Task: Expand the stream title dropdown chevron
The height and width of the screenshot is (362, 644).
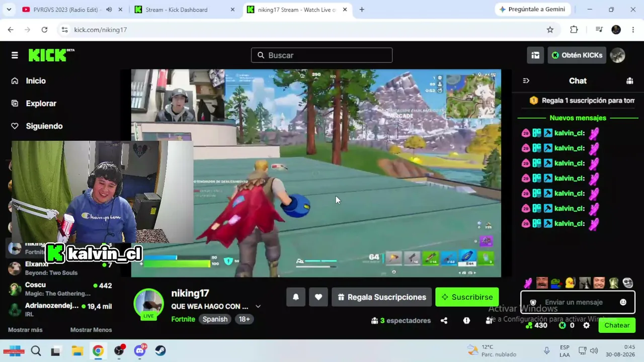Action: click(258, 306)
